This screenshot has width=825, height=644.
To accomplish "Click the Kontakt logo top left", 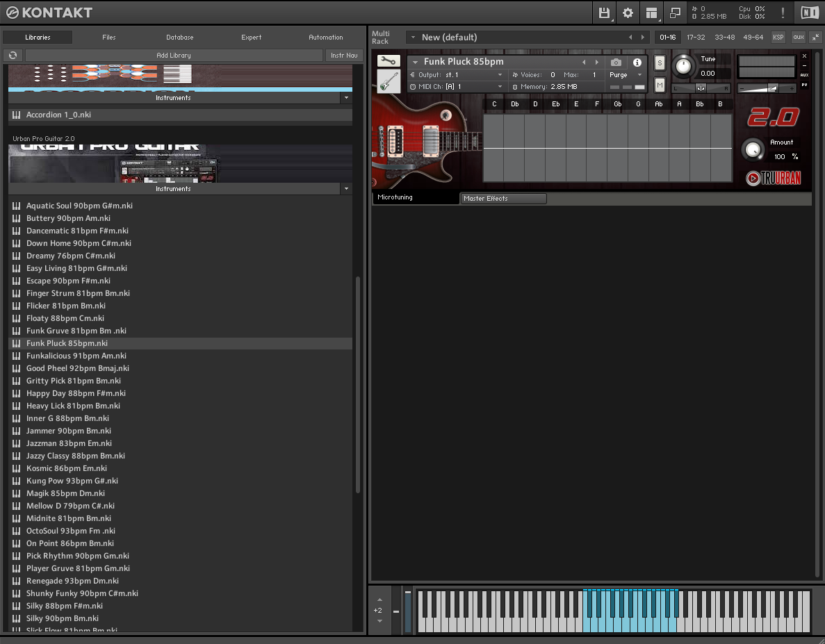I will 49,13.
